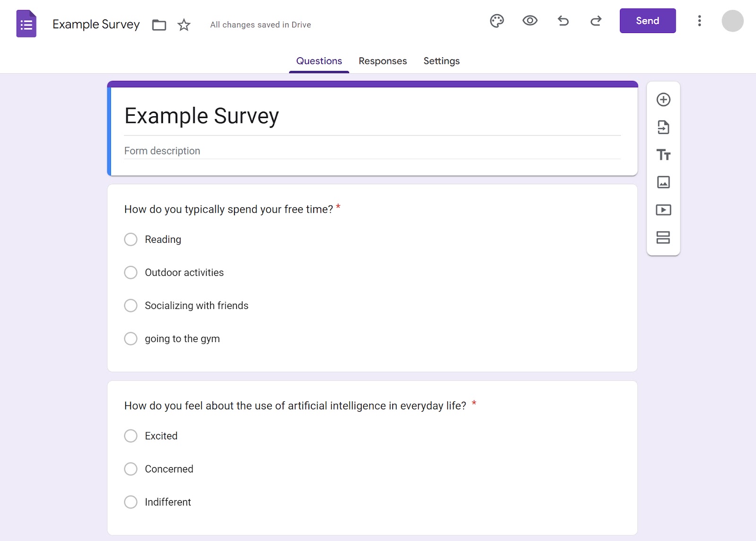Switch to the Responses tab
The height and width of the screenshot is (541, 756).
pos(382,61)
